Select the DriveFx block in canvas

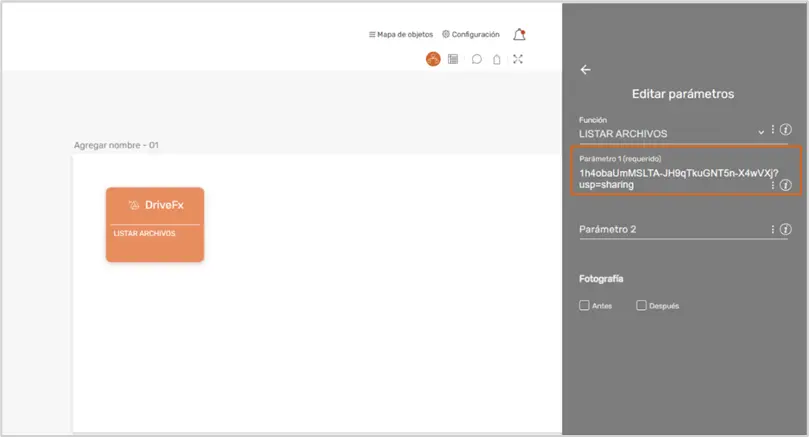point(155,224)
